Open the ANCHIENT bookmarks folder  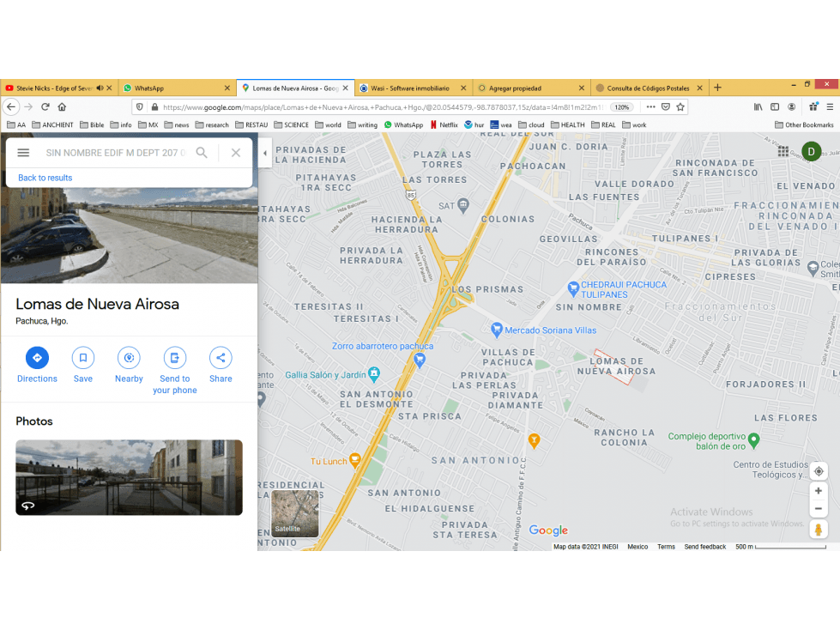coord(52,124)
